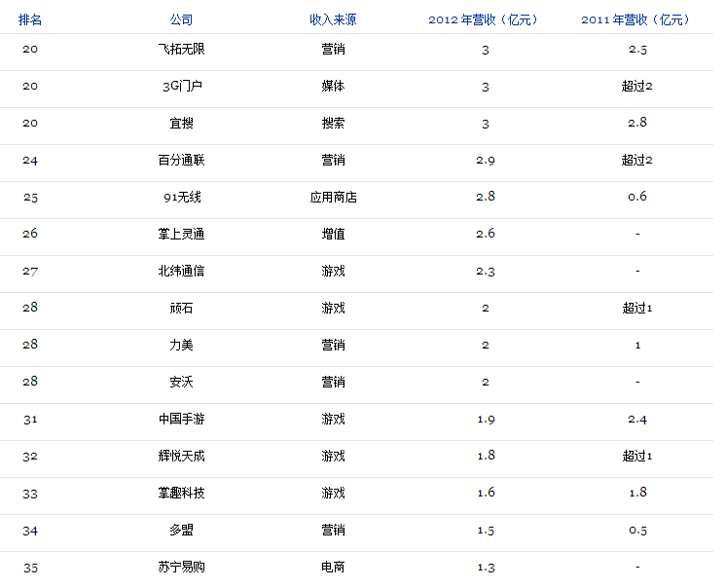726x588 pixels.
Task: Click 2012 revenue 1.8 for 辉悦天成
Action: [486, 456]
